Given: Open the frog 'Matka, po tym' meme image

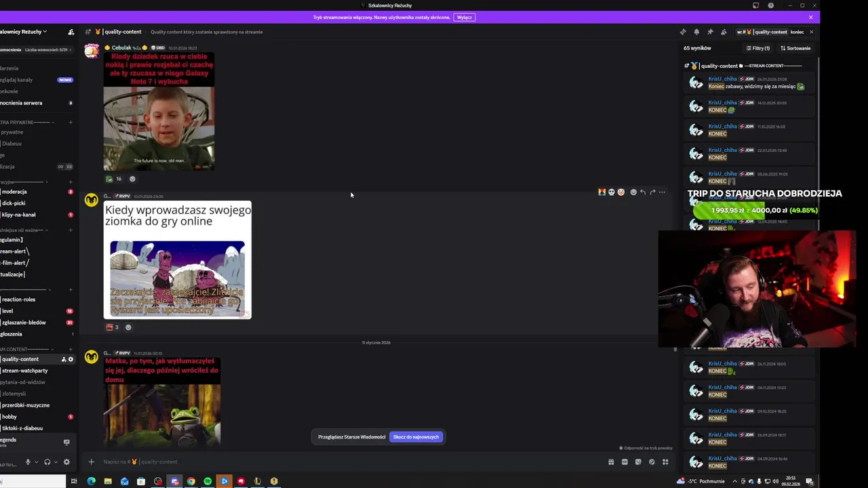Looking at the screenshot, I should pyautogui.click(x=162, y=402).
